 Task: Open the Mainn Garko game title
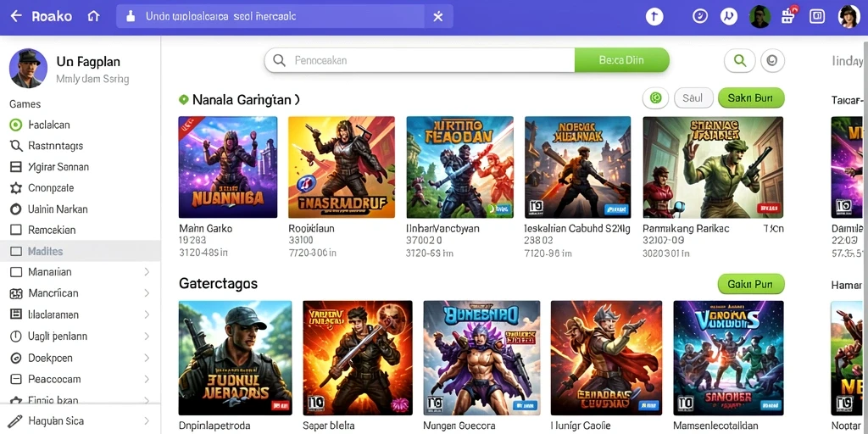(205, 228)
